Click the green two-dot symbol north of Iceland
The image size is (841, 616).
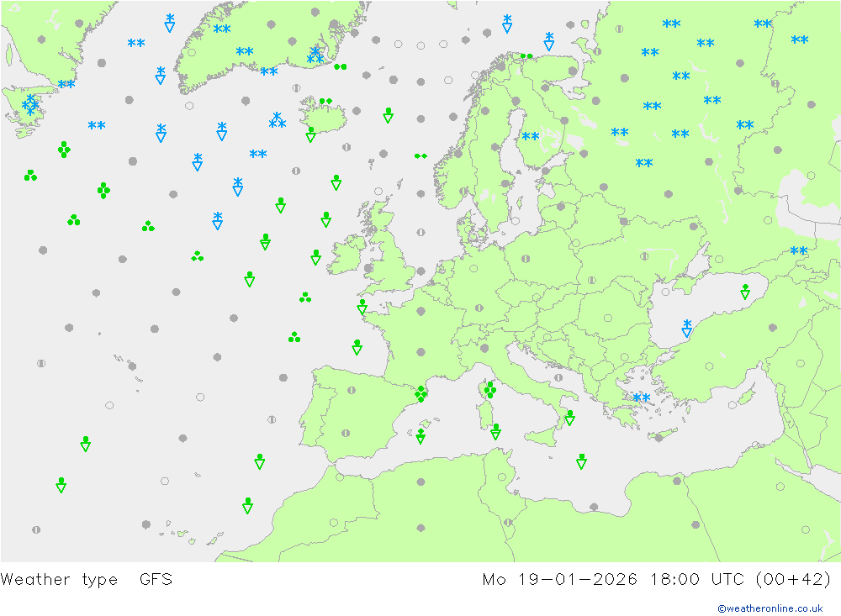(325, 101)
